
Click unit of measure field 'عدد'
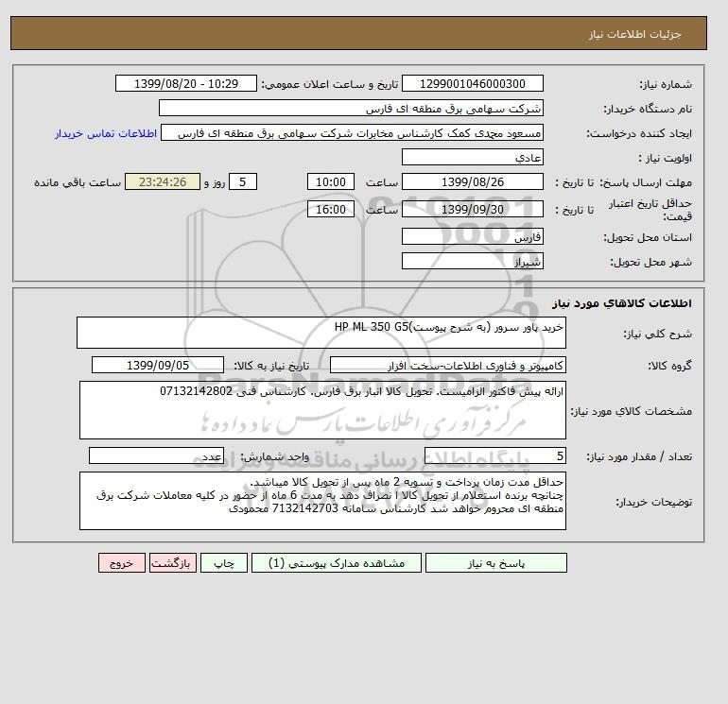click(x=156, y=455)
